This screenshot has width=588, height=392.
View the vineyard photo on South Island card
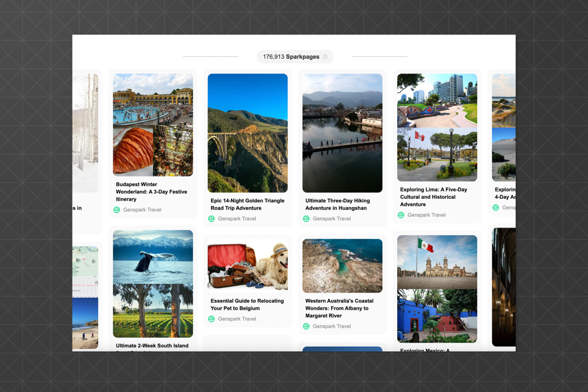pos(153,311)
